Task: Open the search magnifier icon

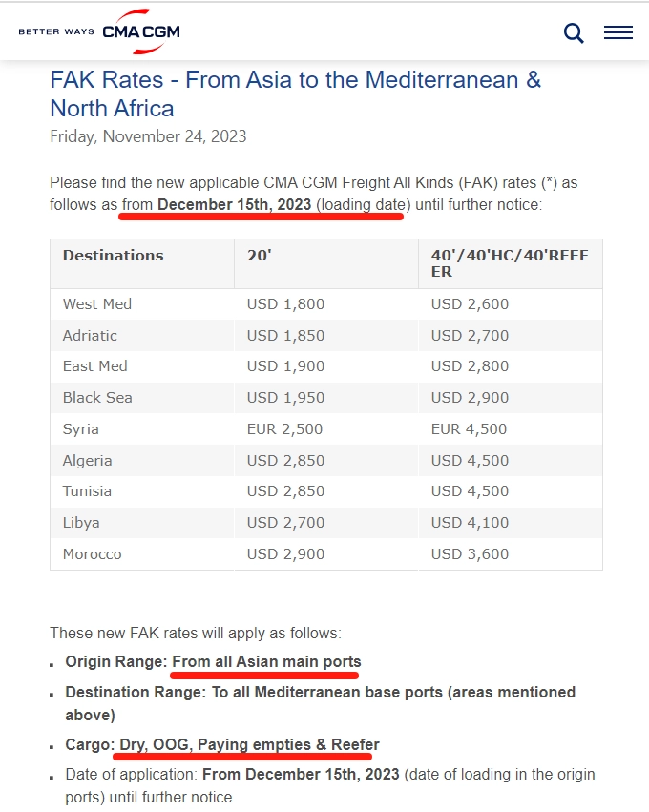Action: tap(574, 33)
